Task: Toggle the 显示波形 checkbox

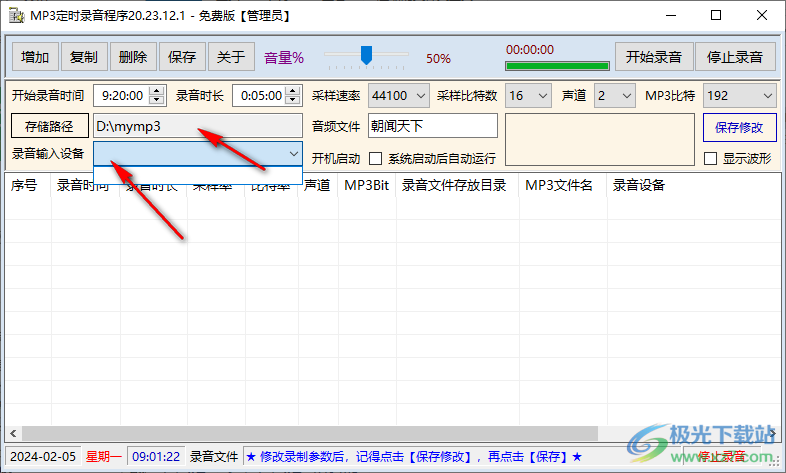Action: (x=710, y=158)
